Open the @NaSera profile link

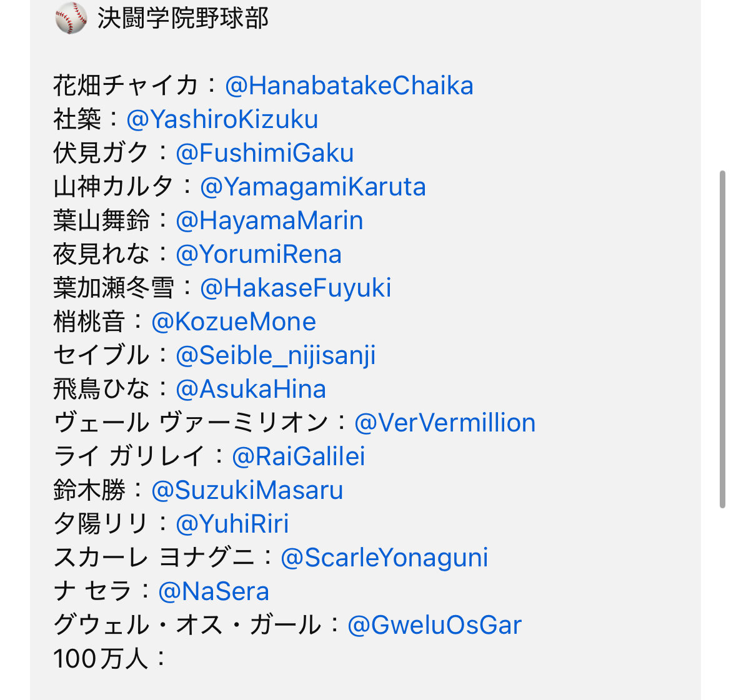[214, 591]
